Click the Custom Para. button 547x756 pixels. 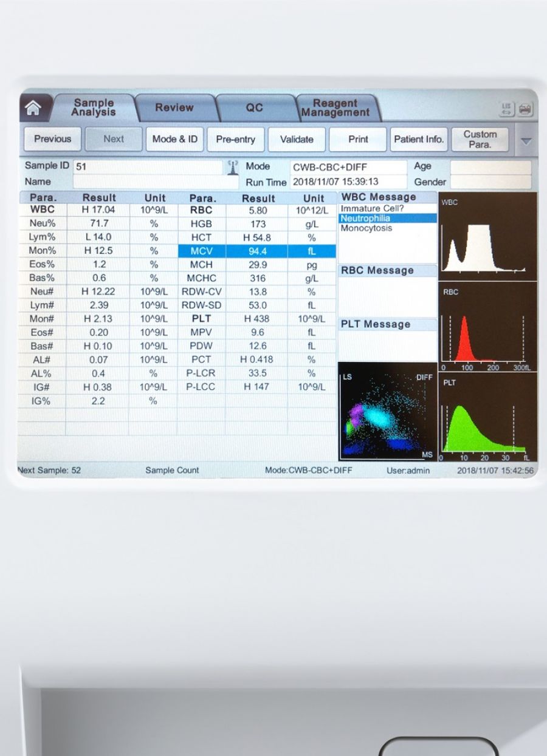pyautogui.click(x=480, y=139)
